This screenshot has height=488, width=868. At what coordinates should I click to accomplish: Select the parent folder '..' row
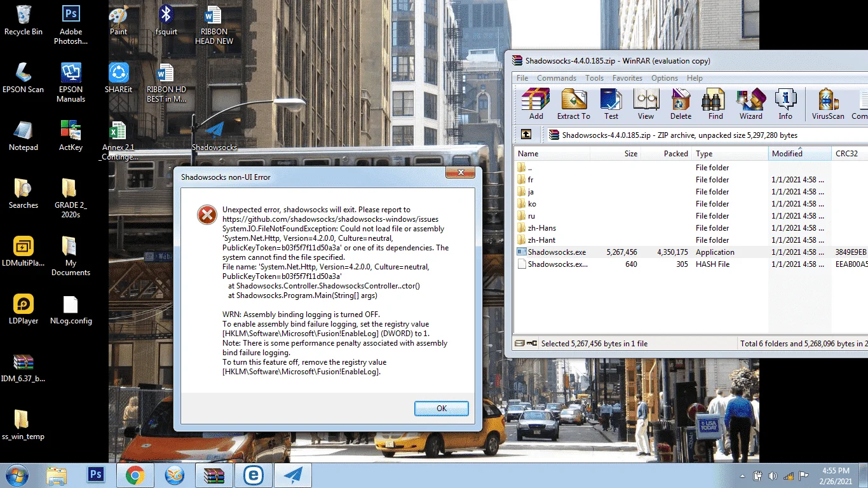[691, 168]
